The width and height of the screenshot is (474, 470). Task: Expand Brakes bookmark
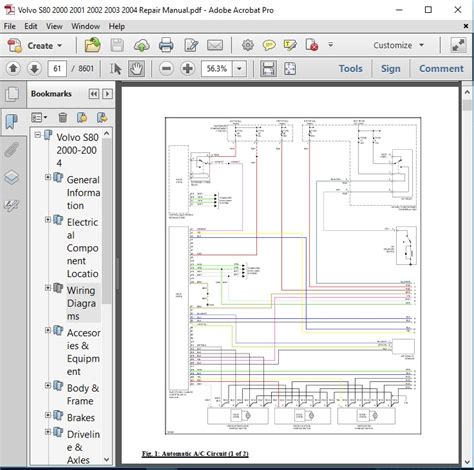[48, 415]
